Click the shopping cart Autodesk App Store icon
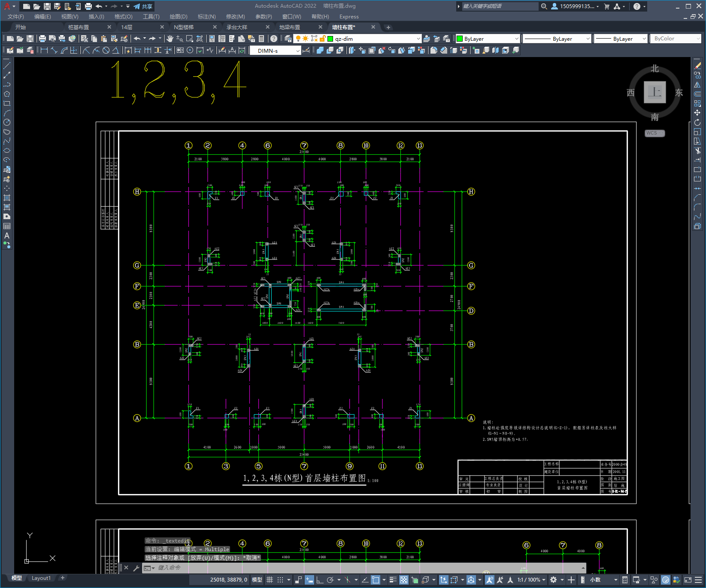This screenshot has height=588, width=706. pos(606,6)
